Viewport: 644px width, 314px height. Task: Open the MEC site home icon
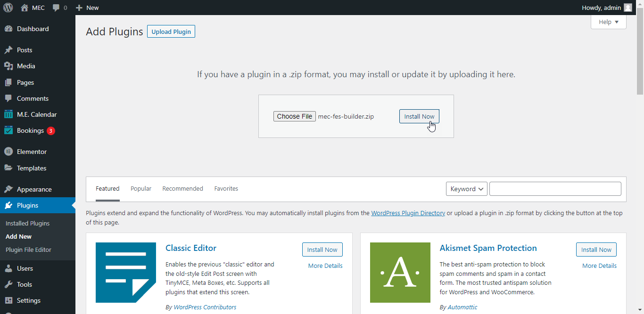point(25,8)
